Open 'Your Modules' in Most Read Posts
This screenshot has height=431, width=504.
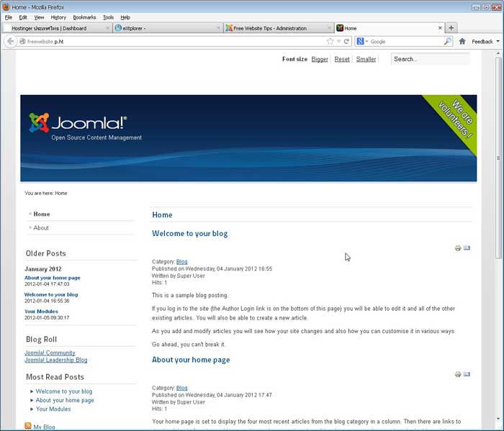tap(53, 409)
